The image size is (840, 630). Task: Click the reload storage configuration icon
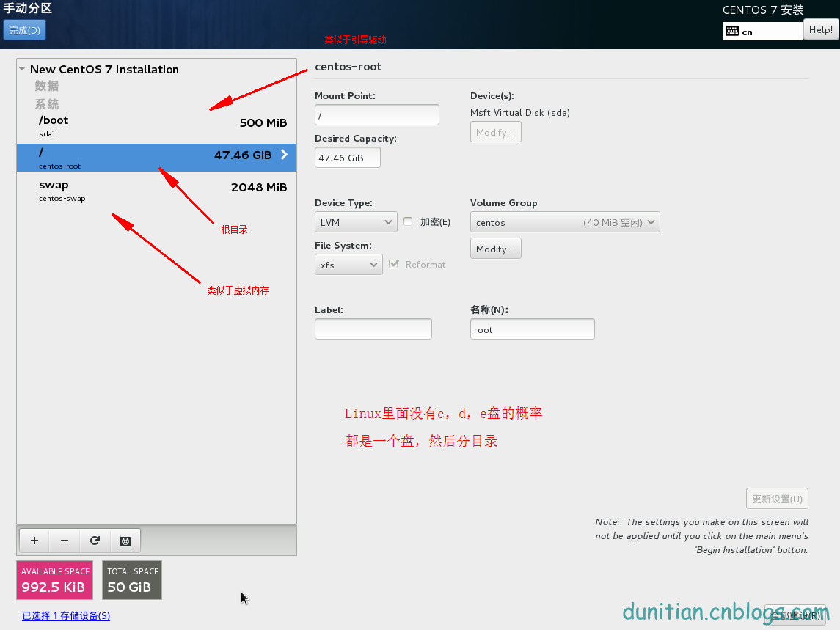click(95, 541)
